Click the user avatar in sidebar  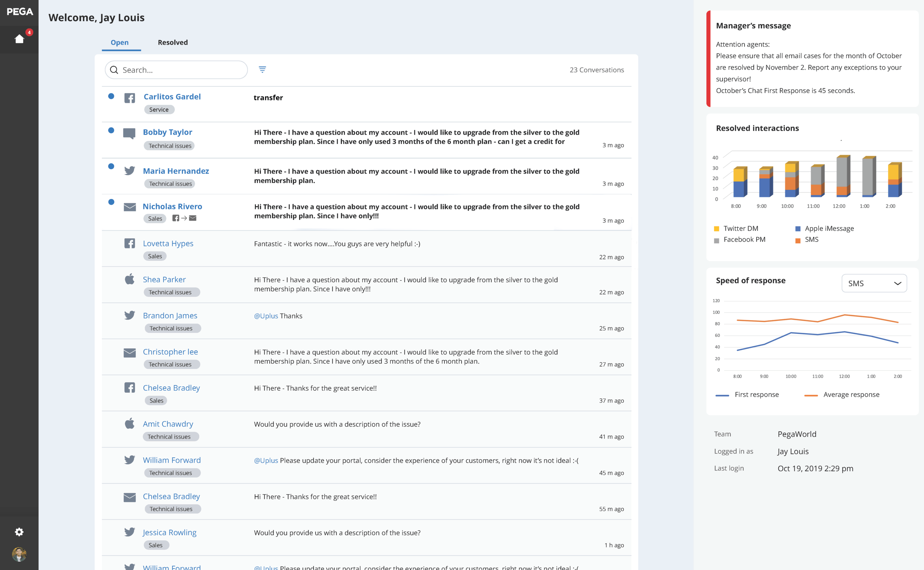(x=19, y=554)
